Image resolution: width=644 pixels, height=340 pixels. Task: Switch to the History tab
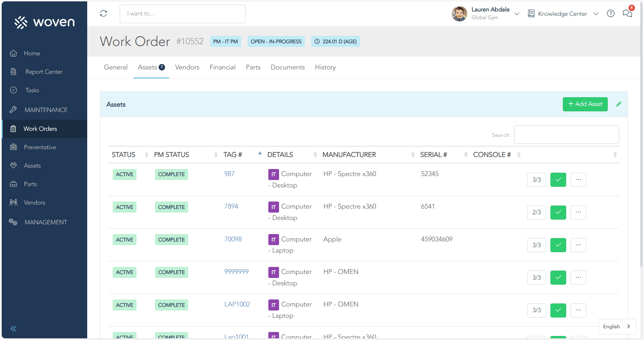[325, 67]
